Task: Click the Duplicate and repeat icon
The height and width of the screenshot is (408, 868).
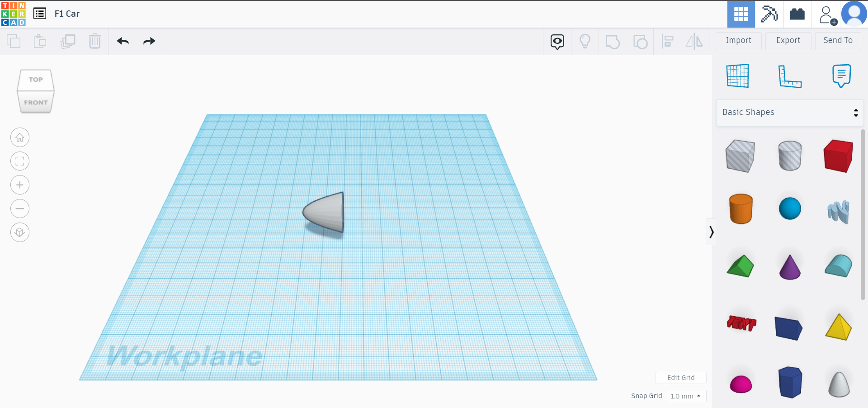Action: pos(68,41)
